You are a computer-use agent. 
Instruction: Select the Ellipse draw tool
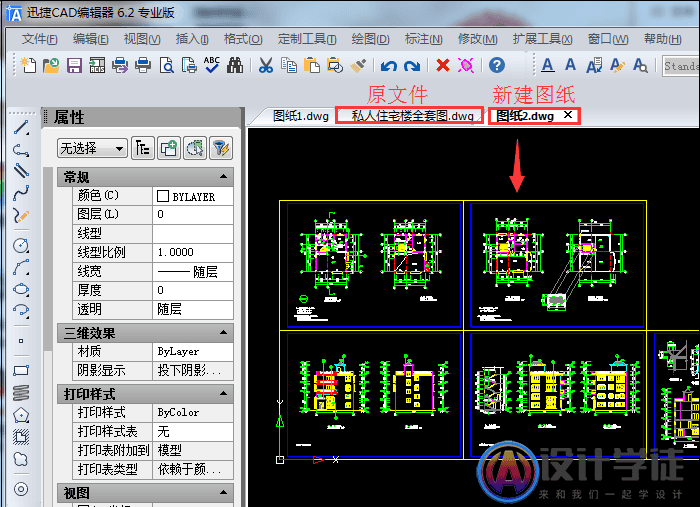click(21, 289)
